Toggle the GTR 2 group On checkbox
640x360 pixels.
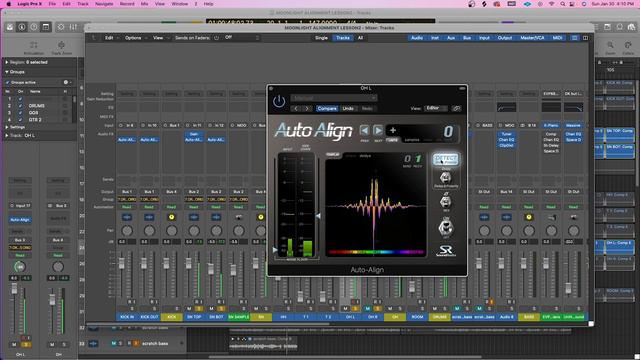tap(20, 120)
